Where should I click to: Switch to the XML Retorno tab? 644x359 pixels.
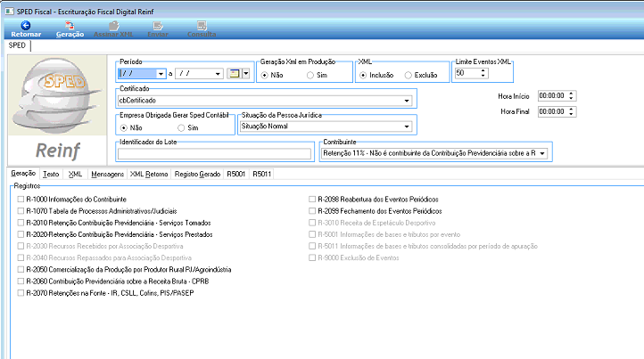(x=149, y=174)
